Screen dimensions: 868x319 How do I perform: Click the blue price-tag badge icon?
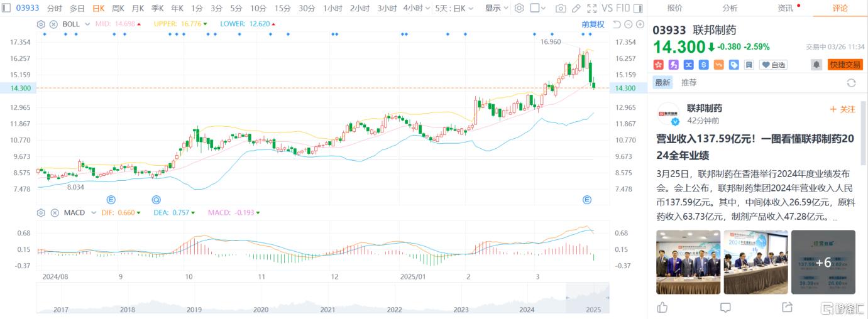(733, 65)
